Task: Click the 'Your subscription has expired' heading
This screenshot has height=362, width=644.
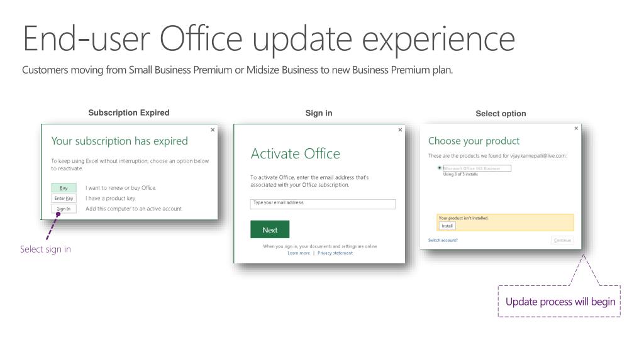Action: [x=119, y=141]
